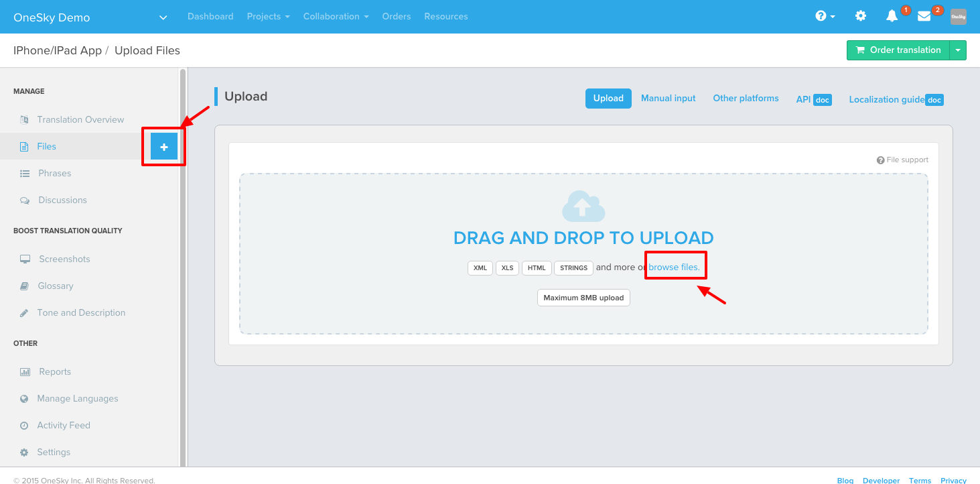Screen dimensions: 980x484
Task: Go to Dashboard
Action: click(210, 16)
